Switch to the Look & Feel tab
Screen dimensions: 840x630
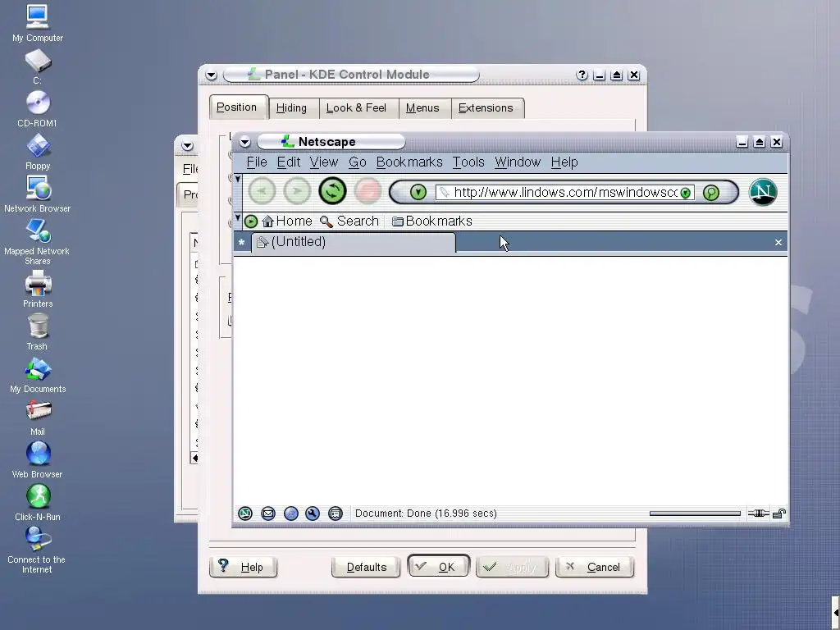[x=358, y=108]
